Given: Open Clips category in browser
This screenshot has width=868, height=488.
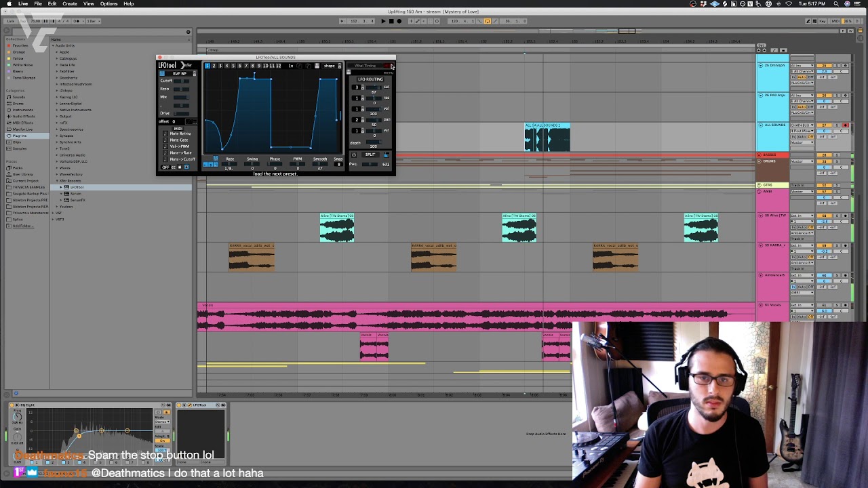Looking at the screenshot, I should click(17, 142).
